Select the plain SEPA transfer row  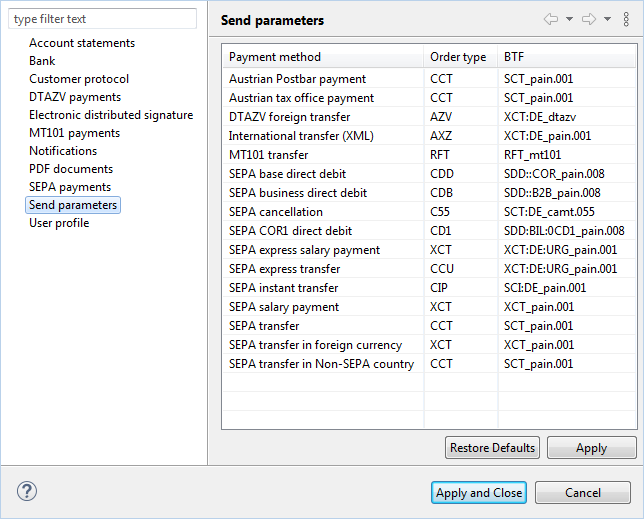point(429,326)
